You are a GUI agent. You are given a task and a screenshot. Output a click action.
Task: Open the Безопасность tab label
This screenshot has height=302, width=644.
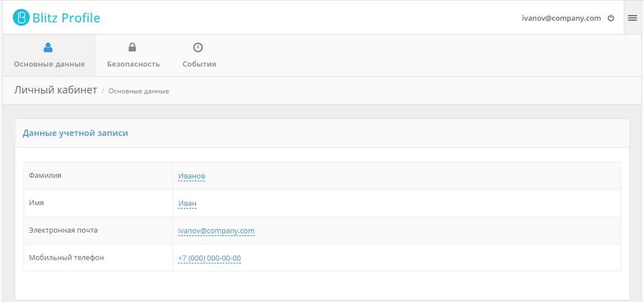pyautogui.click(x=133, y=64)
